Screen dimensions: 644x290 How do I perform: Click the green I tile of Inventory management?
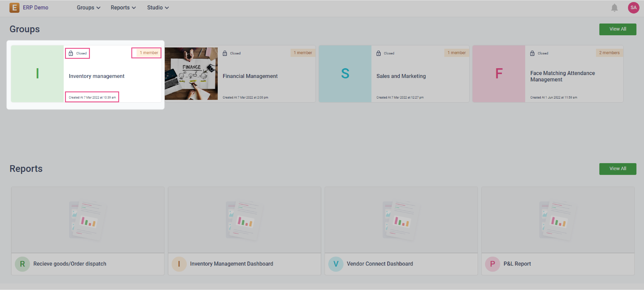click(37, 74)
